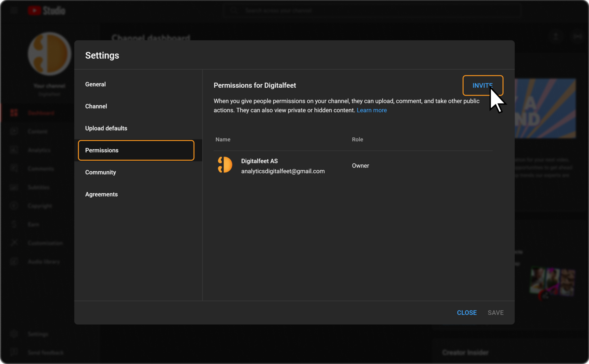589x364 pixels.
Task: Open the Agreements settings tab
Action: point(101,194)
